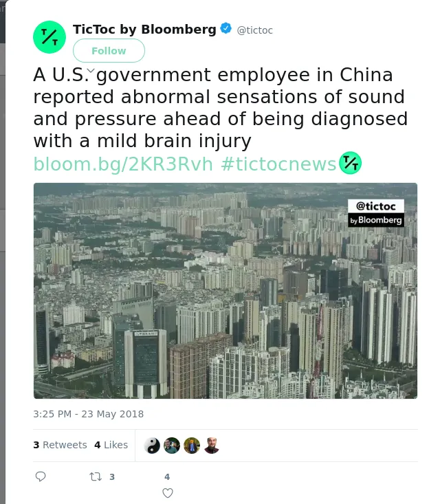
Task: Open the fourth liker's bald man avatar
Action: coord(212,446)
